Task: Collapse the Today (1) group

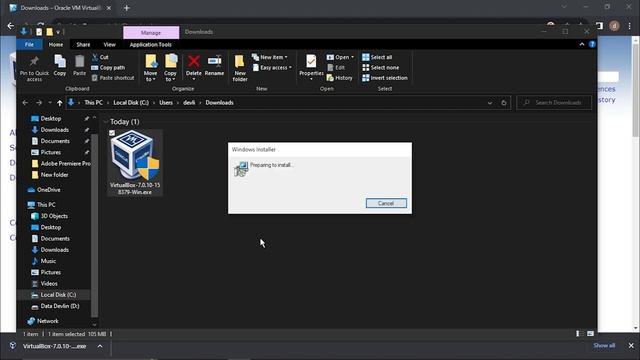Action: click(x=106, y=122)
